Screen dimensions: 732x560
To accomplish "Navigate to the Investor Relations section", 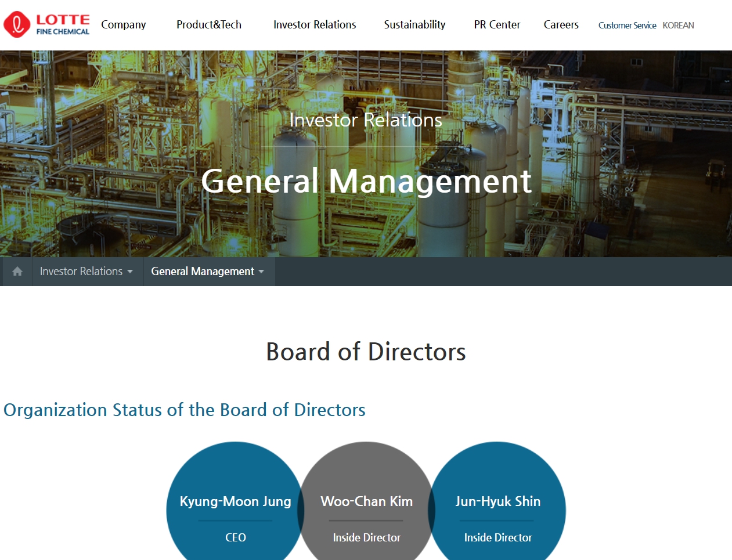I will (314, 25).
